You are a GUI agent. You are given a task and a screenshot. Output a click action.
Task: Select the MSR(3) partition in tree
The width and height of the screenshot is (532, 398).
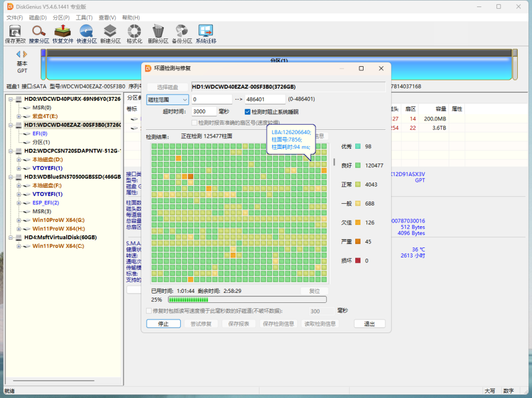42,211
